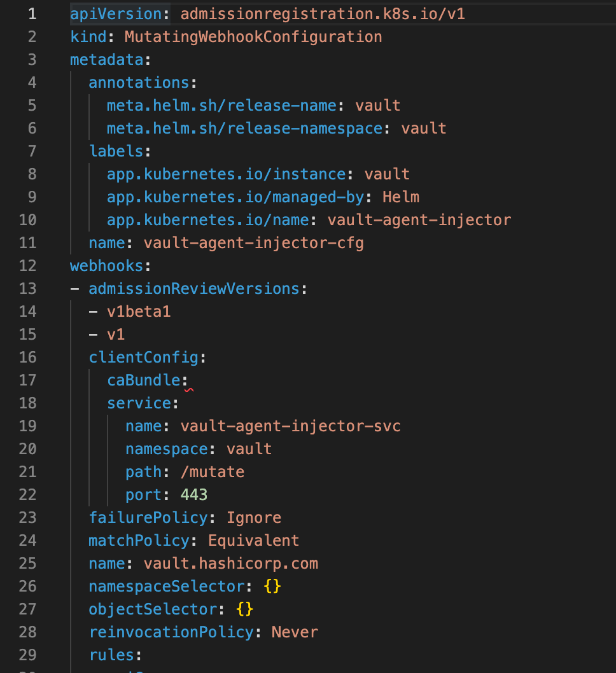Click the vault namespace value on line 20
The width and height of the screenshot is (616, 673).
[x=249, y=449]
